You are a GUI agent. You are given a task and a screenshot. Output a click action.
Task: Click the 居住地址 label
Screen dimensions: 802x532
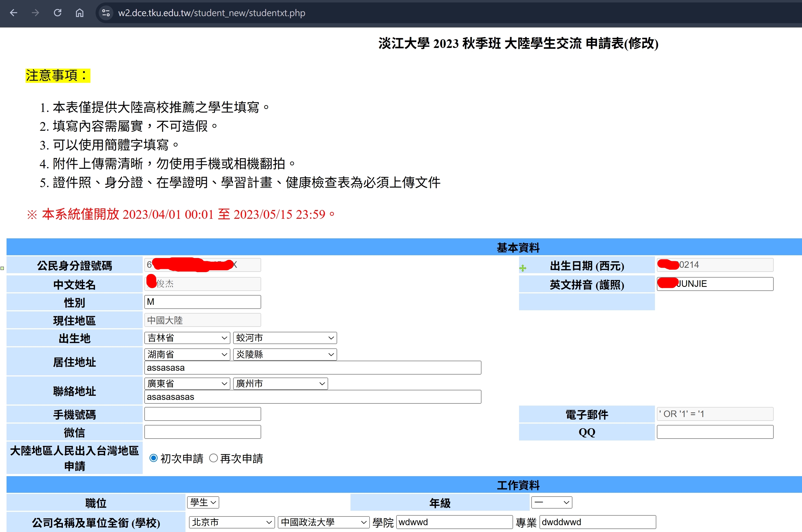[x=74, y=362]
